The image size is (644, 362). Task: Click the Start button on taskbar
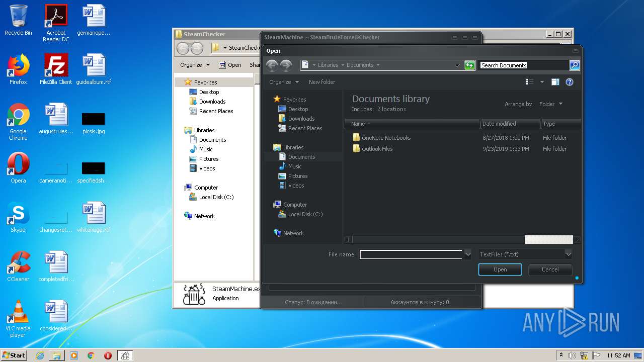point(14,355)
